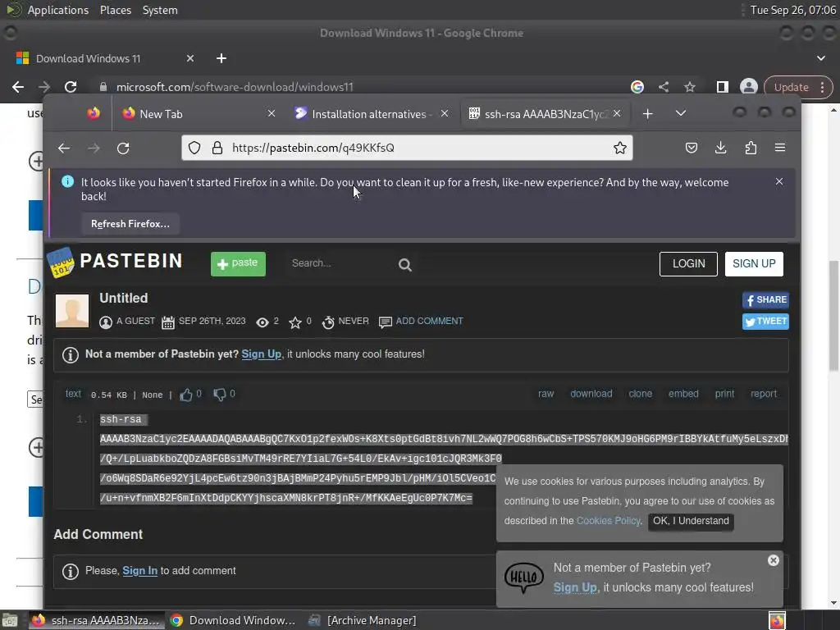840x630 pixels.
Task: Reload the Pastebin page in Firefox
Action: [x=123, y=148]
